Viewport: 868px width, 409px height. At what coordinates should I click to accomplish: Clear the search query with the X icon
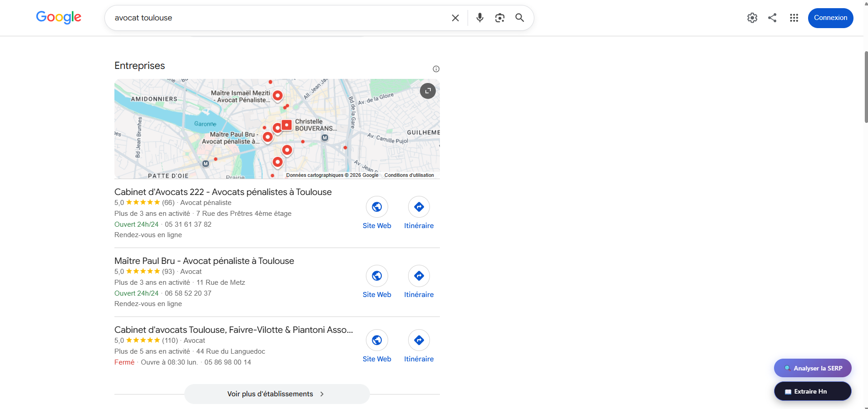455,18
